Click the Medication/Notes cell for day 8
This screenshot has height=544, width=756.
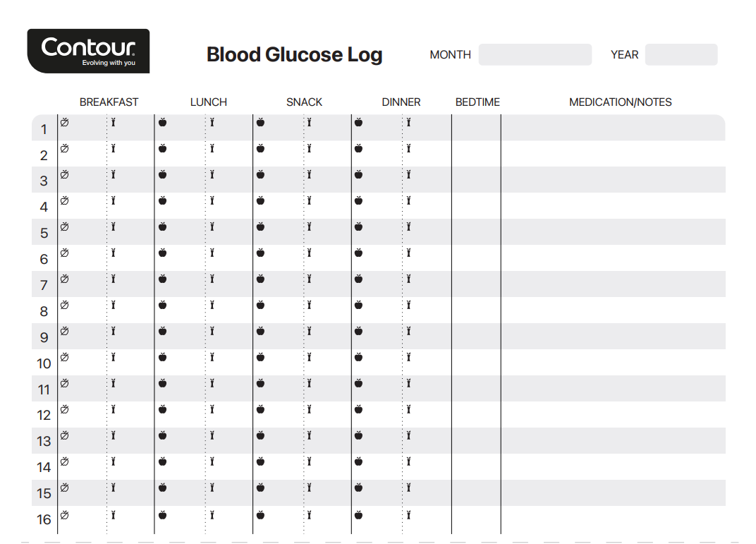tap(612, 310)
